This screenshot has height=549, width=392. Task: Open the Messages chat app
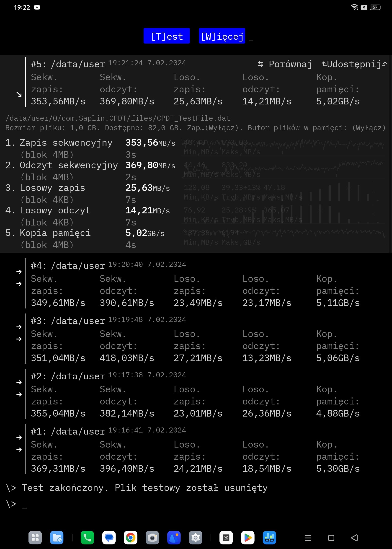109,537
